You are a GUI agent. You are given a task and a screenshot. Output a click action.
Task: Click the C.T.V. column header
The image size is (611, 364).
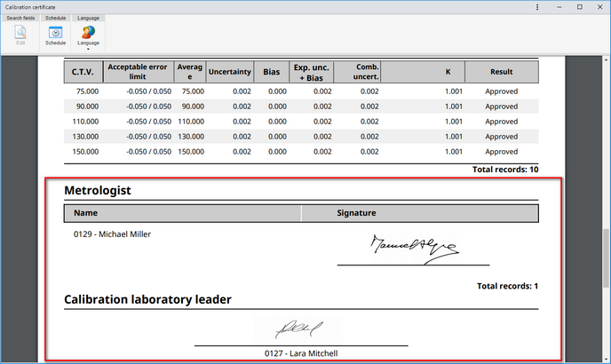83,72
